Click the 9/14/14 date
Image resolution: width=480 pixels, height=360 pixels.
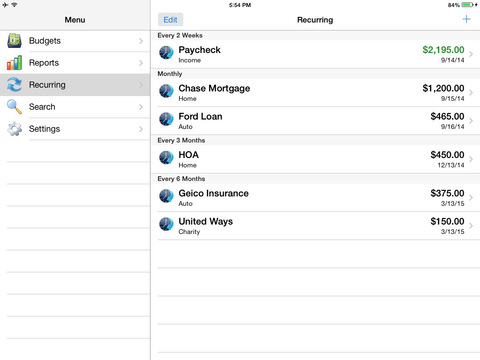[x=452, y=60]
